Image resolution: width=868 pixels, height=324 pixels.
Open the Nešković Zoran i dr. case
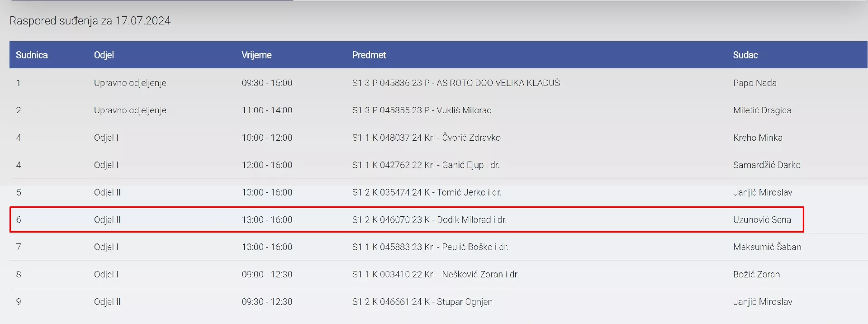(x=435, y=275)
